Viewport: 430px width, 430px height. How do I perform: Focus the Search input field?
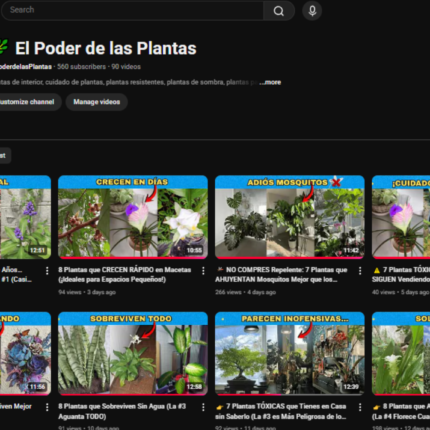coord(133,10)
